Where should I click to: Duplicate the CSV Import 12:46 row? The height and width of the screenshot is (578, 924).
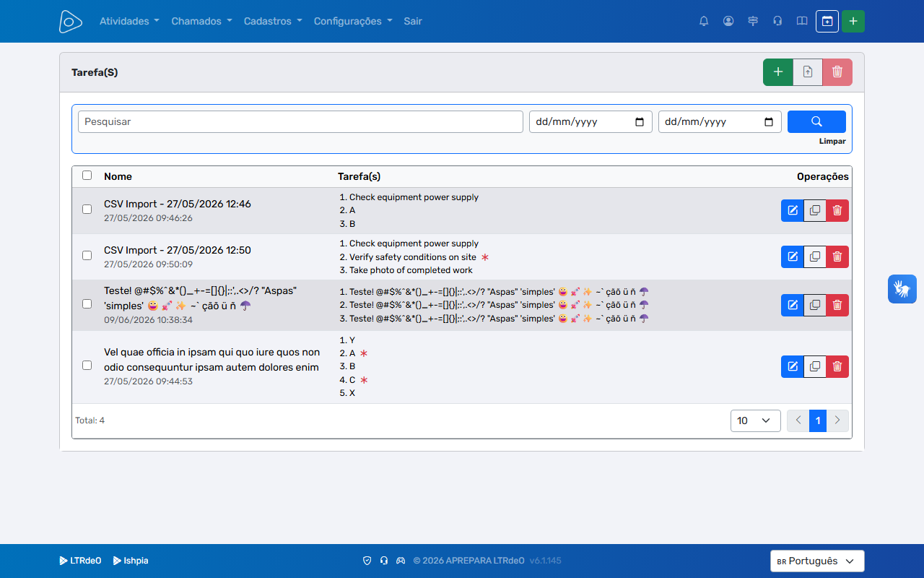pos(815,210)
